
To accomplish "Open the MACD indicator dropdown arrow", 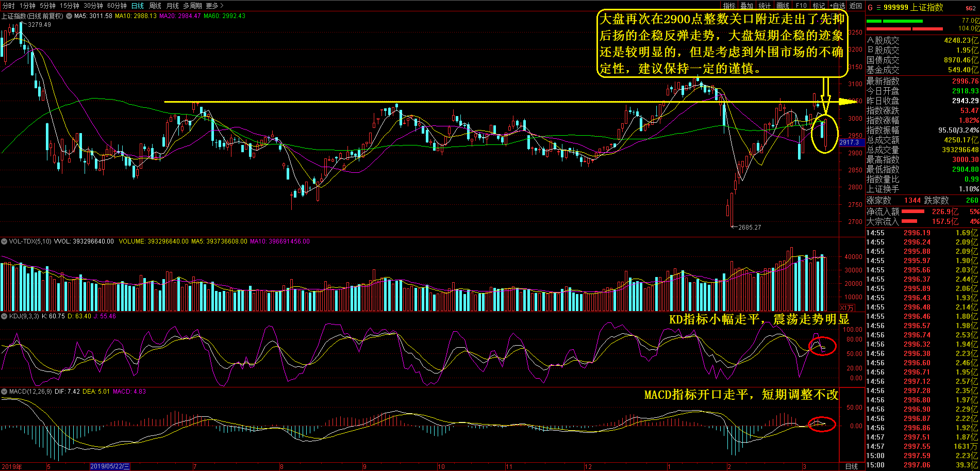I will 4,392.
